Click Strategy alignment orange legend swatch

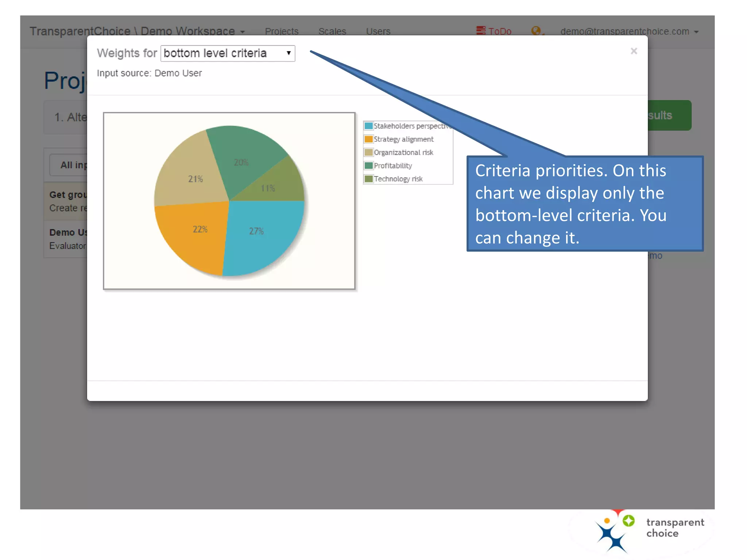[x=369, y=139]
